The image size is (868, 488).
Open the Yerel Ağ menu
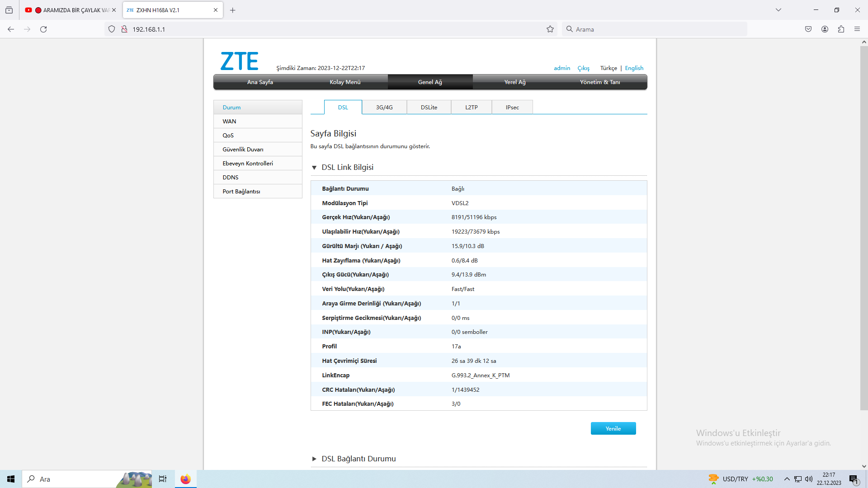coord(515,82)
